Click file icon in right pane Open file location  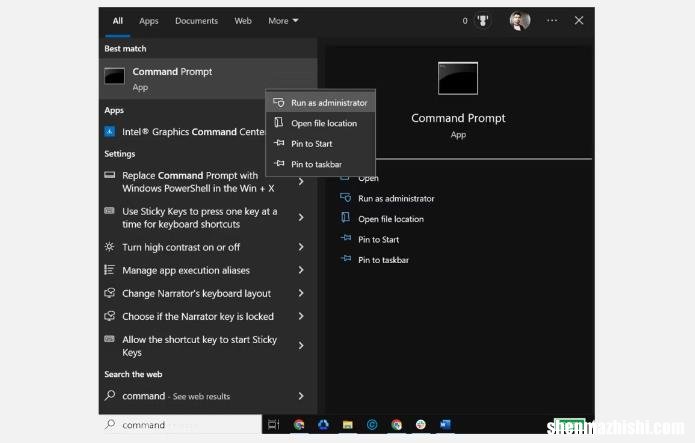click(345, 218)
